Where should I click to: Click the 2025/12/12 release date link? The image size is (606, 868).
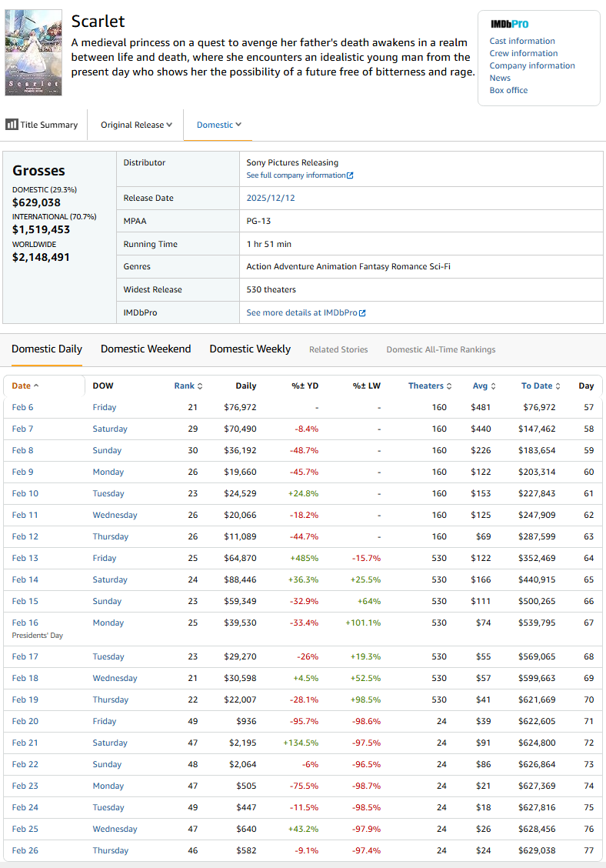pyautogui.click(x=271, y=198)
